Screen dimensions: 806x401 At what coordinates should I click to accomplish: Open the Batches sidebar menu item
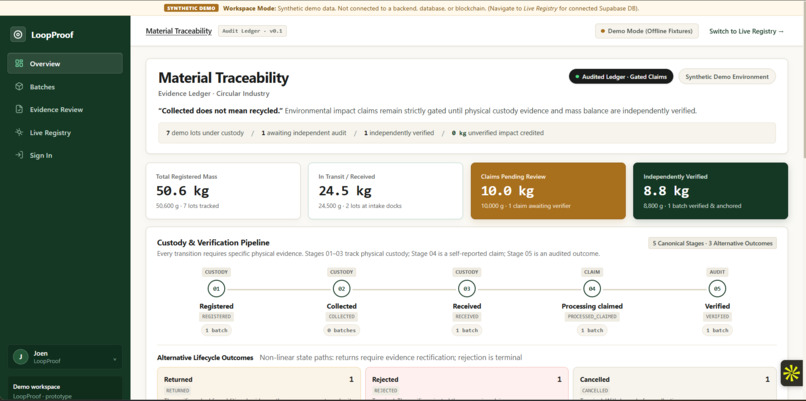[x=65, y=87]
